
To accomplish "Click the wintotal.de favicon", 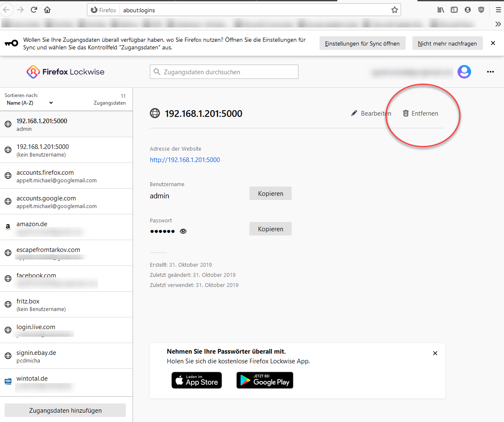I will [8, 381].
